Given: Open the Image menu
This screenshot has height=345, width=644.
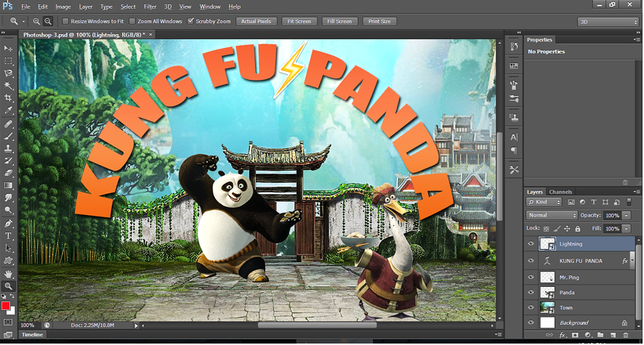Looking at the screenshot, I should coord(63,7).
